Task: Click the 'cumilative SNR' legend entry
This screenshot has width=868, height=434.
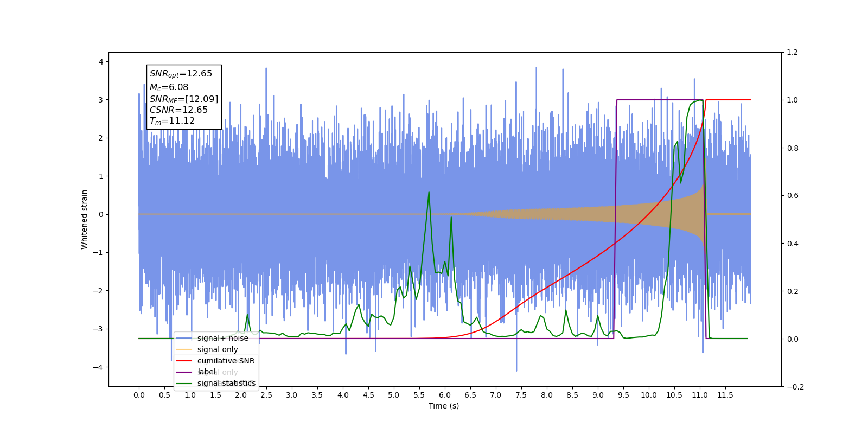Action: [x=226, y=361]
